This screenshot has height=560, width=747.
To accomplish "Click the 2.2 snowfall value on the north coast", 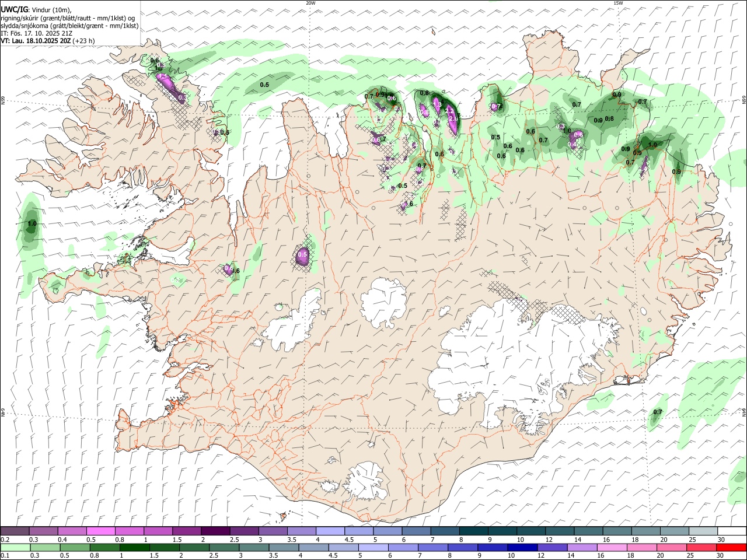I will (449, 110).
